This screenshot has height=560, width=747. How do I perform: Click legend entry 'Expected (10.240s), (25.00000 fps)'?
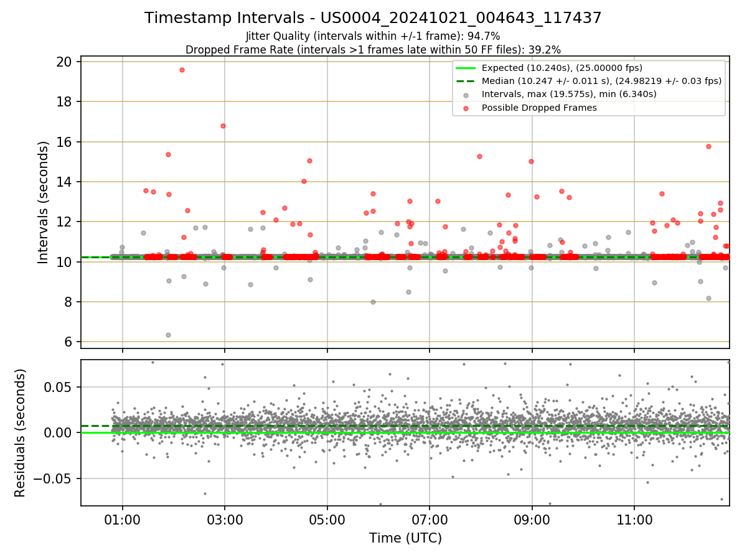pyautogui.click(x=562, y=68)
